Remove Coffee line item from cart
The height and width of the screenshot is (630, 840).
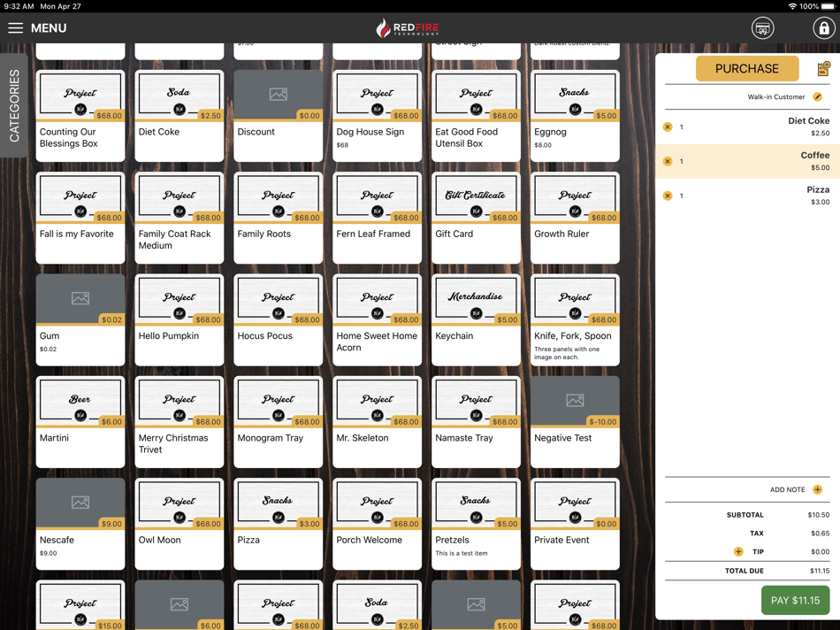tap(668, 161)
